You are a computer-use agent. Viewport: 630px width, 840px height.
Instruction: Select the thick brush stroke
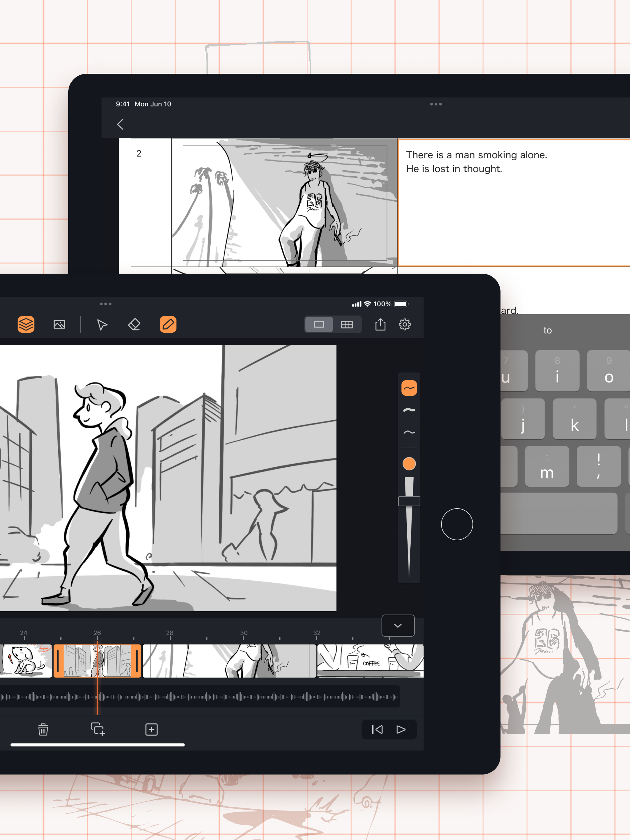point(409,410)
